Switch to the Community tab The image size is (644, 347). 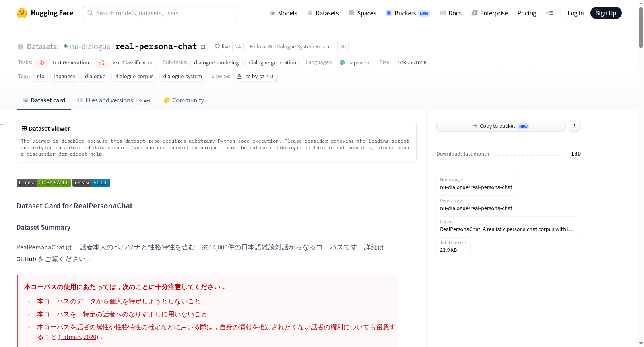click(184, 100)
